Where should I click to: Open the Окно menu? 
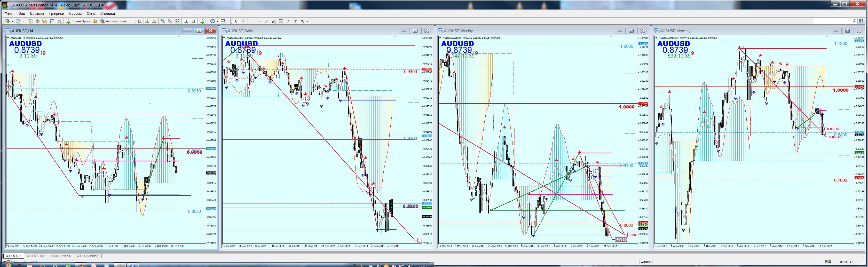click(x=91, y=13)
